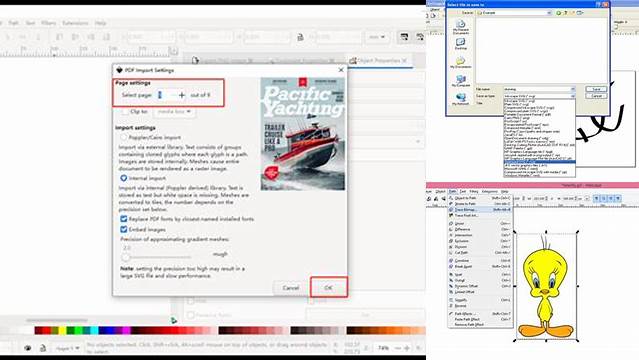Open the media box dropdown
The width and height of the screenshot is (639, 360).
(x=174, y=111)
